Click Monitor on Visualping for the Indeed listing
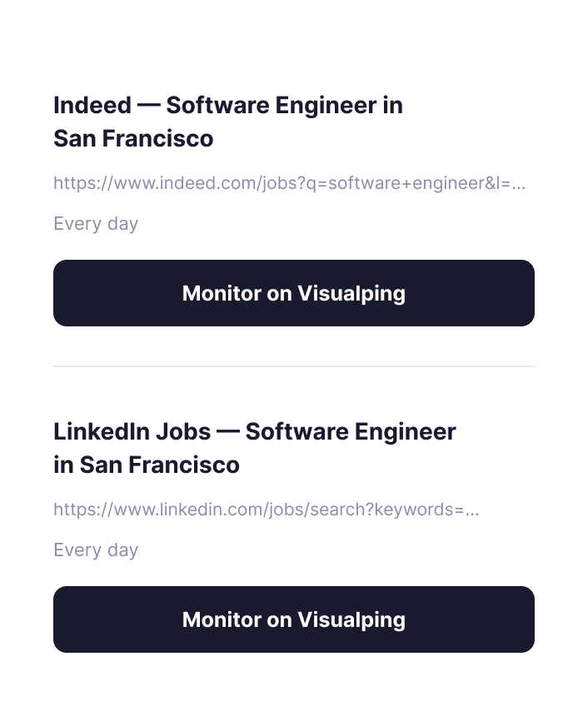Screen dimensions: 588x716 point(293,293)
